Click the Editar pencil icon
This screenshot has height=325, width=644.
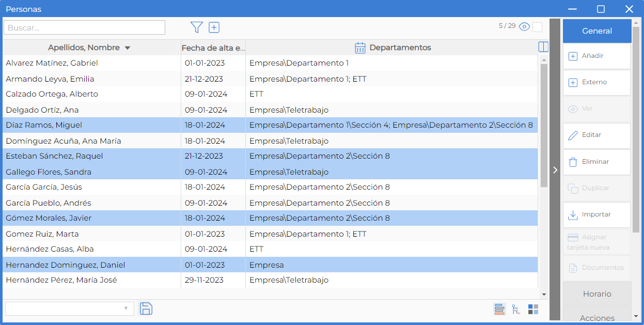(x=573, y=135)
